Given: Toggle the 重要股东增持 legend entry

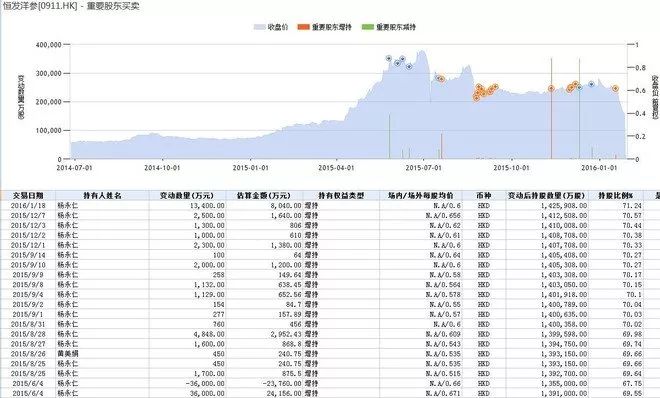Looking at the screenshot, I should 324,27.
